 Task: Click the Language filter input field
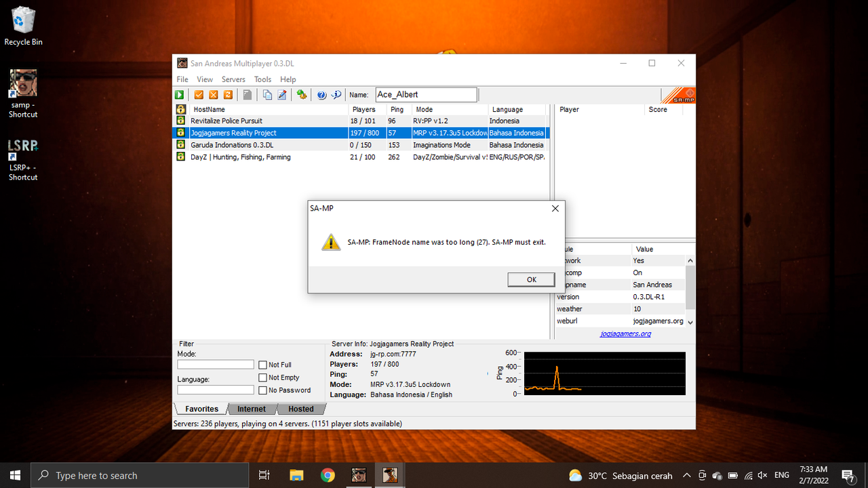216,390
